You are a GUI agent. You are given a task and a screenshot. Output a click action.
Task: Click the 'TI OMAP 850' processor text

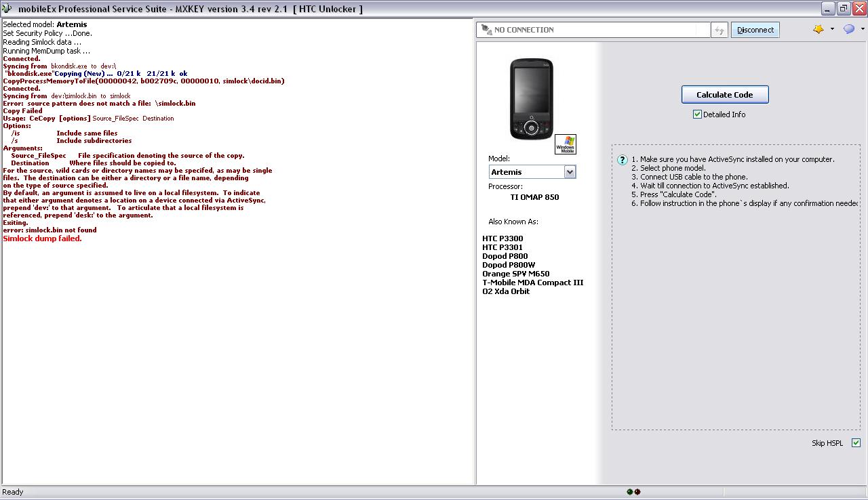pyautogui.click(x=534, y=197)
